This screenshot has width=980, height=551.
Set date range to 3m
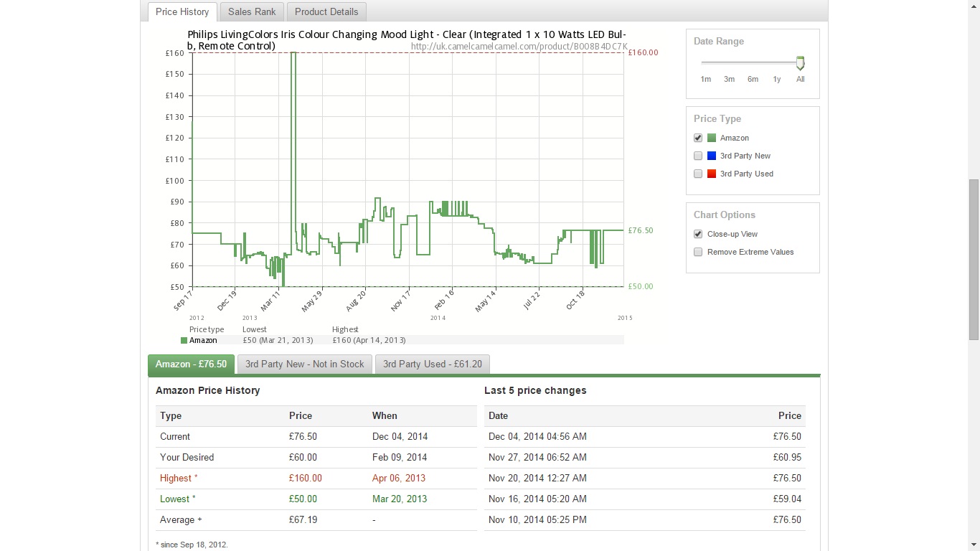pyautogui.click(x=729, y=79)
